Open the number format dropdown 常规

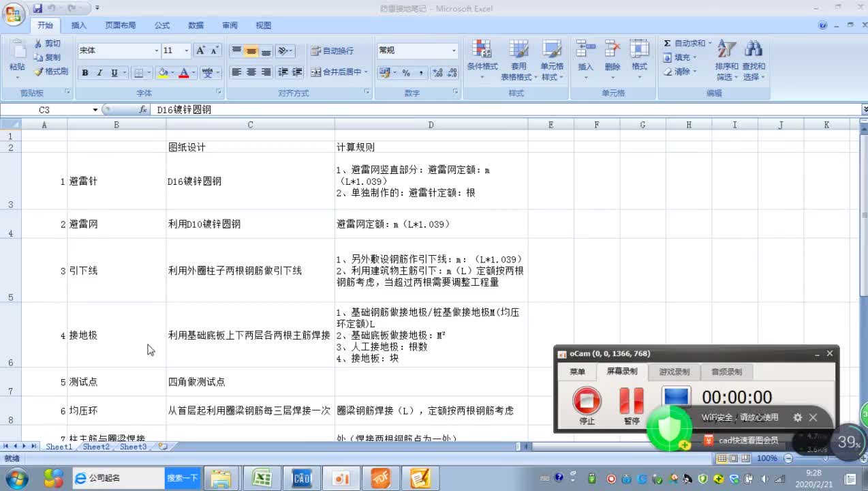pyautogui.click(x=454, y=50)
